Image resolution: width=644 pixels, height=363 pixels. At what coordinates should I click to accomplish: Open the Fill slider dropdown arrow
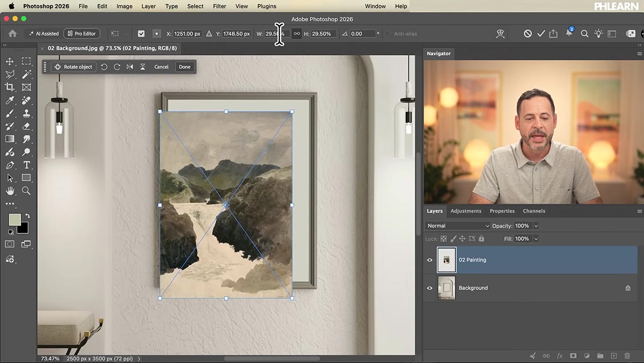tap(536, 239)
